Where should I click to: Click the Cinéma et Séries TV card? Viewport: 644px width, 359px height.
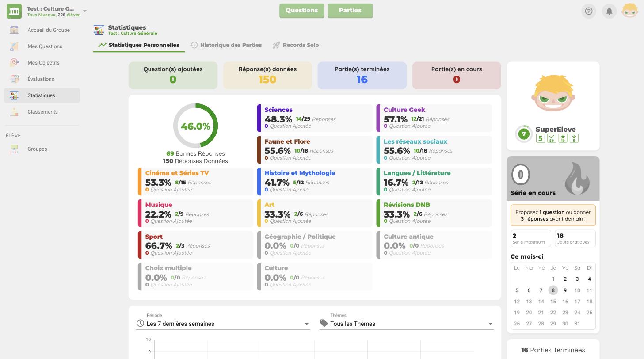point(195,181)
